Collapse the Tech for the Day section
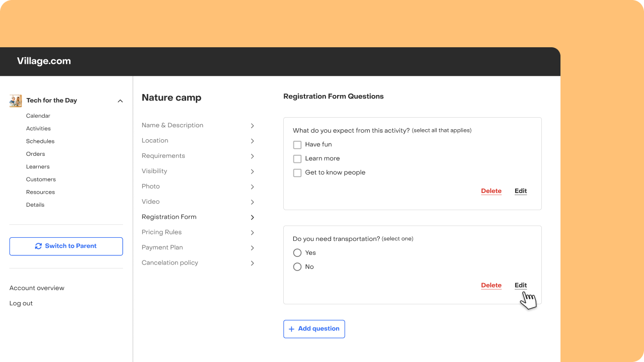The height and width of the screenshot is (362, 644). [x=120, y=101]
